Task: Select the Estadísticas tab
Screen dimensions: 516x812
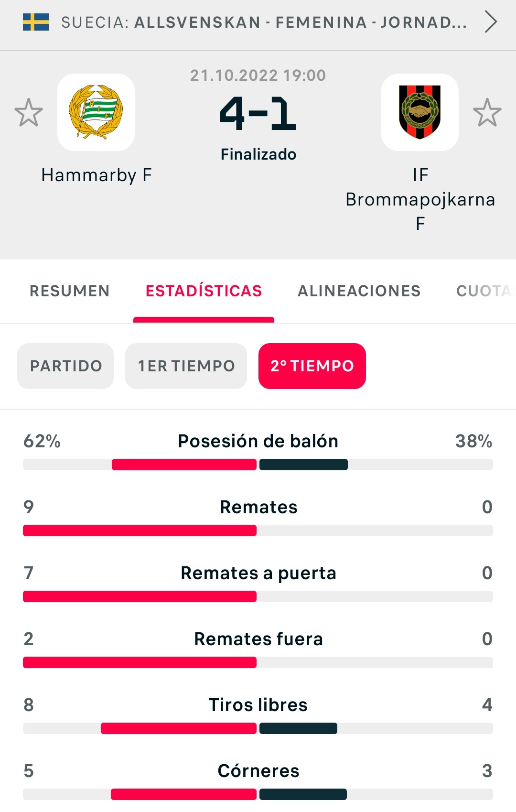Action: [x=204, y=291]
